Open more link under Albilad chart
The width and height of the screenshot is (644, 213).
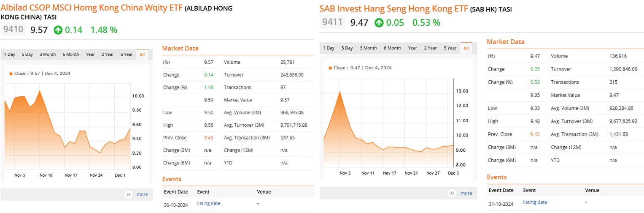click(x=142, y=194)
